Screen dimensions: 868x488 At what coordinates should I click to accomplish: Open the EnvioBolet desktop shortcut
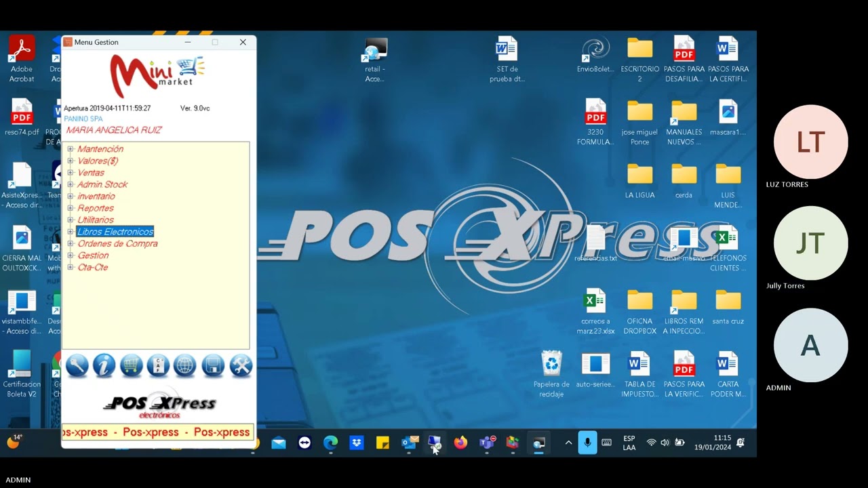coord(595,55)
